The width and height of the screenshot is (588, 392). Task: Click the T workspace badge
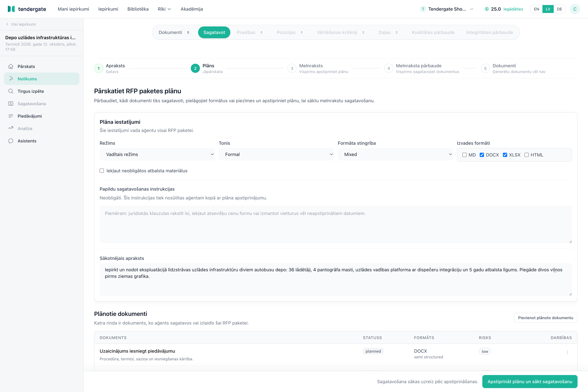point(423,9)
